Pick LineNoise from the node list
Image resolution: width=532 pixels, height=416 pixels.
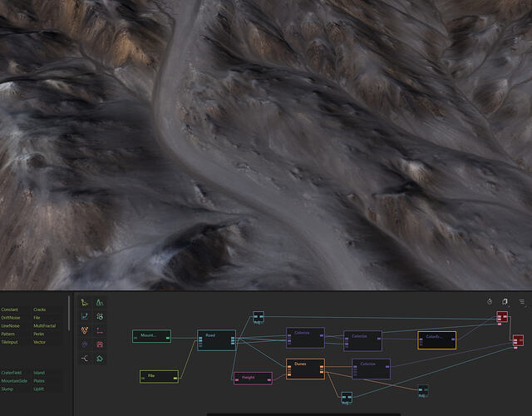coord(11,325)
